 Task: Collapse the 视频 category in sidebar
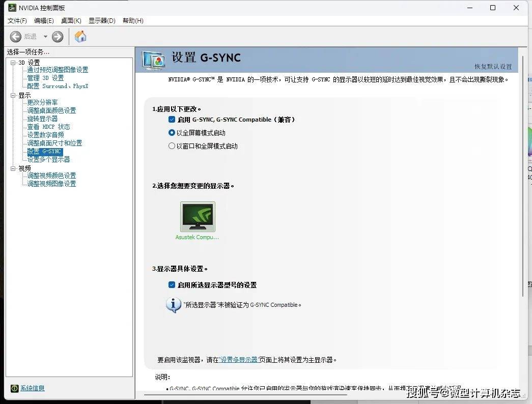click(13, 168)
